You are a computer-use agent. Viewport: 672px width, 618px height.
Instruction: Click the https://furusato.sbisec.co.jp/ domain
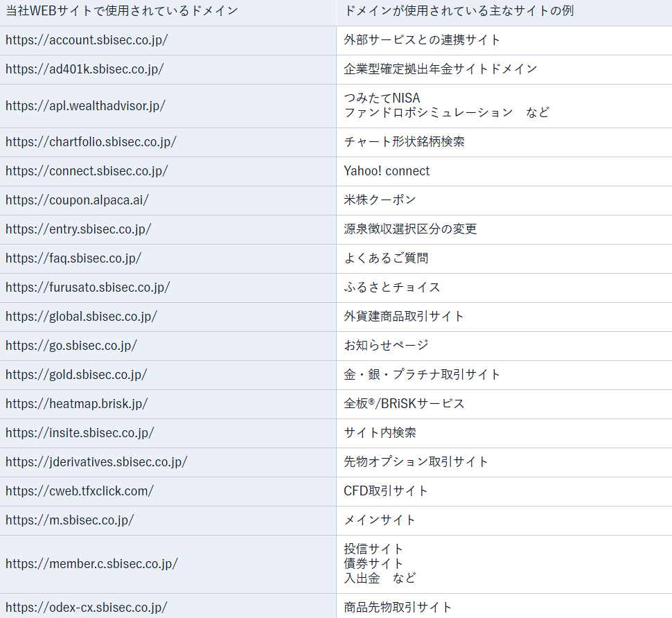coord(88,288)
